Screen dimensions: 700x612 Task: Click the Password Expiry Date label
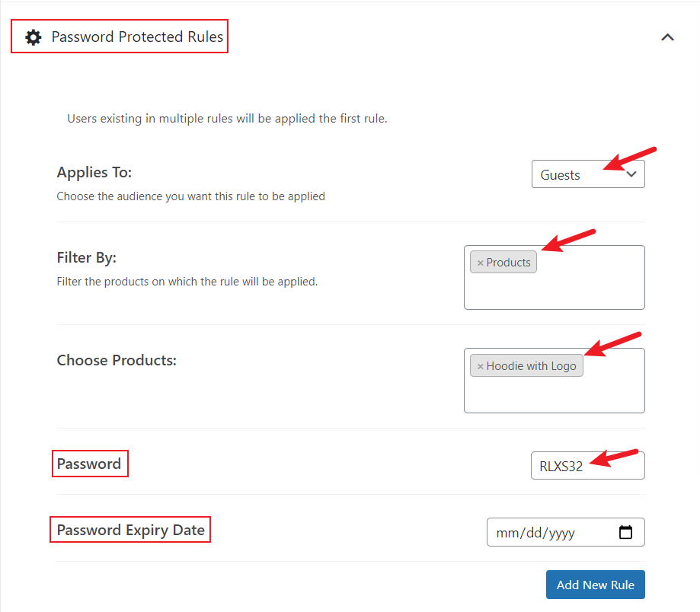(x=130, y=530)
